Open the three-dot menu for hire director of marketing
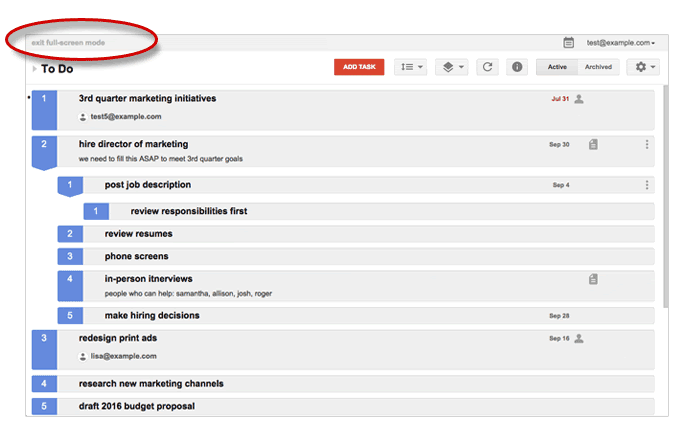The width and height of the screenshot is (674, 448). pyautogui.click(x=647, y=144)
